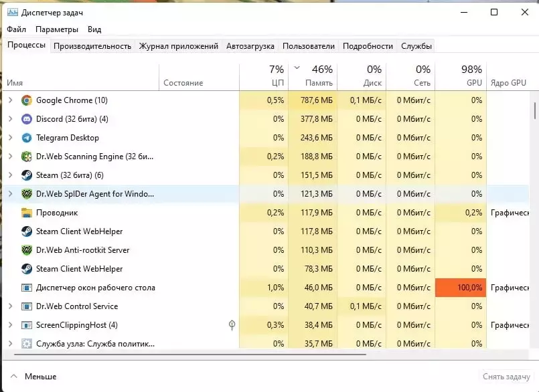
Task: Sort by the GPU column header
Action: 461,77
